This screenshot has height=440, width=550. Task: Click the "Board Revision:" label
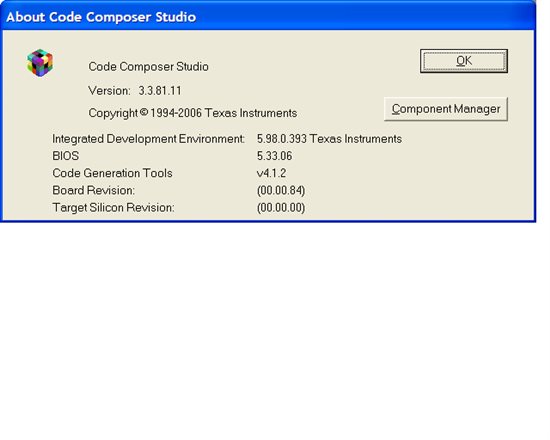point(93,190)
